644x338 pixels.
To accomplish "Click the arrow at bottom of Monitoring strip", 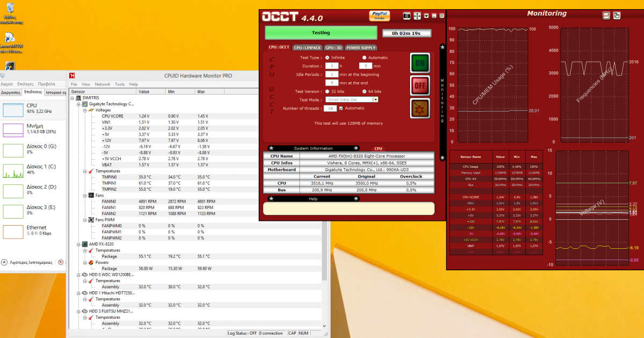I will (x=442, y=157).
